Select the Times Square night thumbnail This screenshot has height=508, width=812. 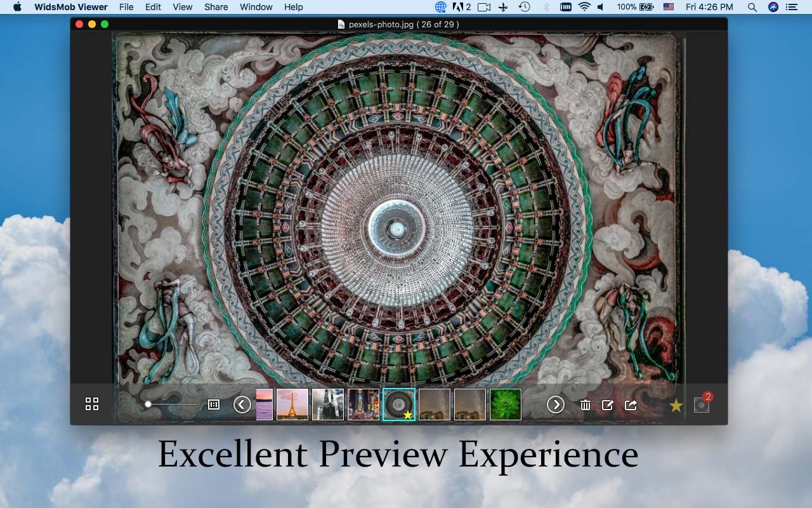pyautogui.click(x=363, y=404)
